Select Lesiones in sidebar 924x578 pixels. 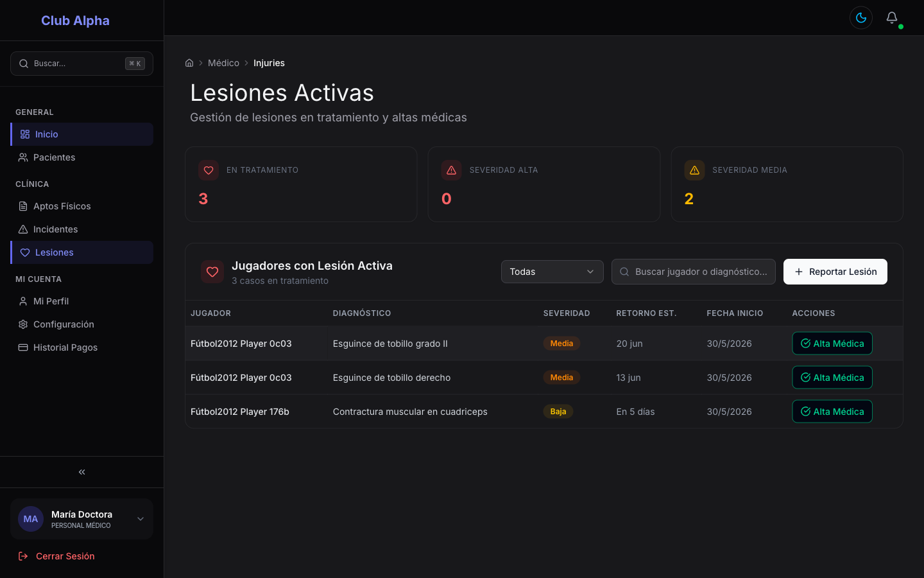(81, 252)
